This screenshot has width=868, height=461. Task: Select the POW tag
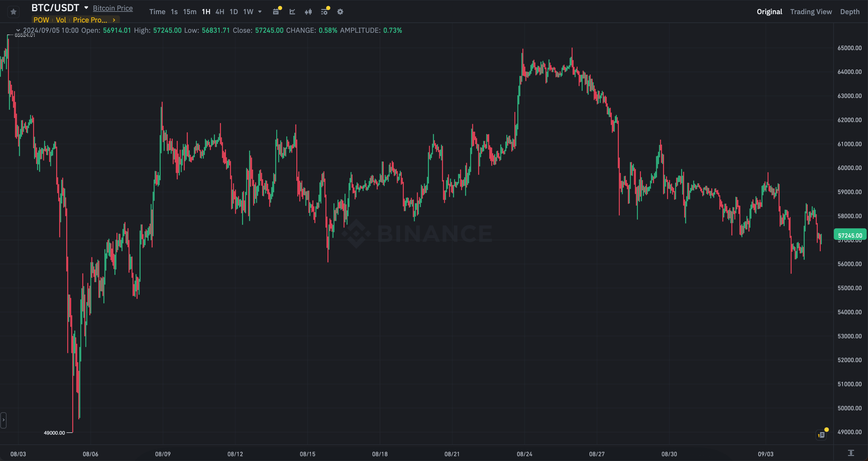[x=41, y=20]
